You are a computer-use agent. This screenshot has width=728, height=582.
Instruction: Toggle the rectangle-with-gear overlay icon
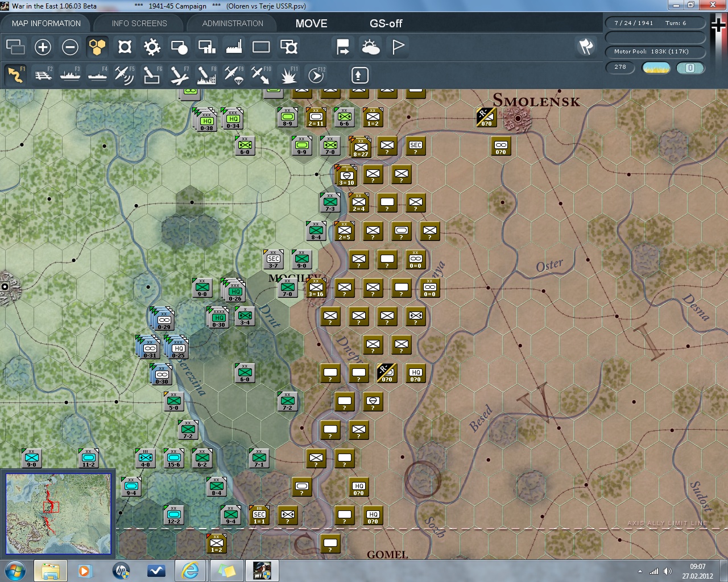(x=288, y=47)
